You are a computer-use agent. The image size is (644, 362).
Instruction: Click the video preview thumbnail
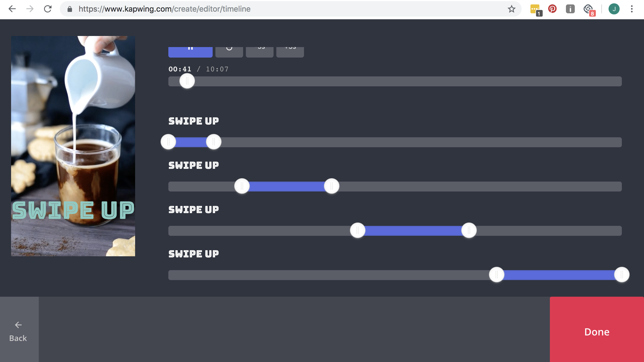coord(73,146)
